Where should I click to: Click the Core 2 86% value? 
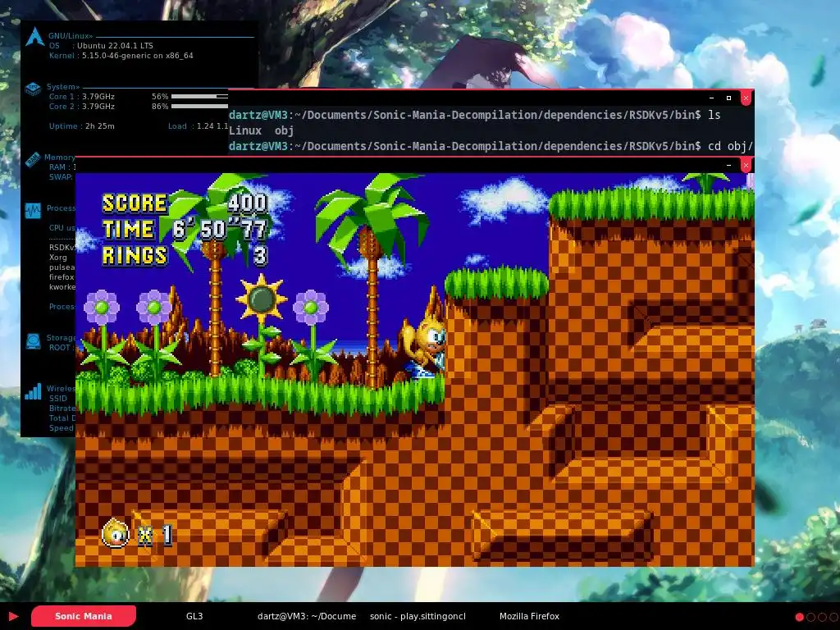[160, 106]
